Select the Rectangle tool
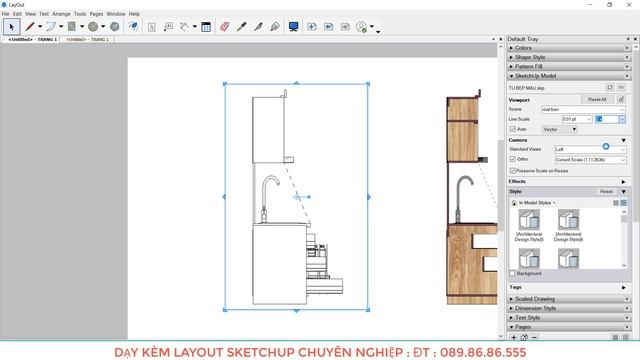 [72, 27]
